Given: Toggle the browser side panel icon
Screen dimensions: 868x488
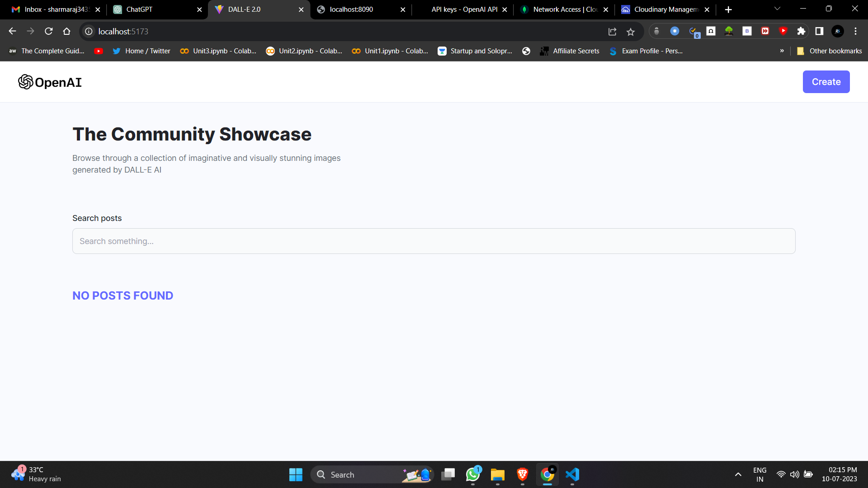Looking at the screenshot, I should 819,31.
